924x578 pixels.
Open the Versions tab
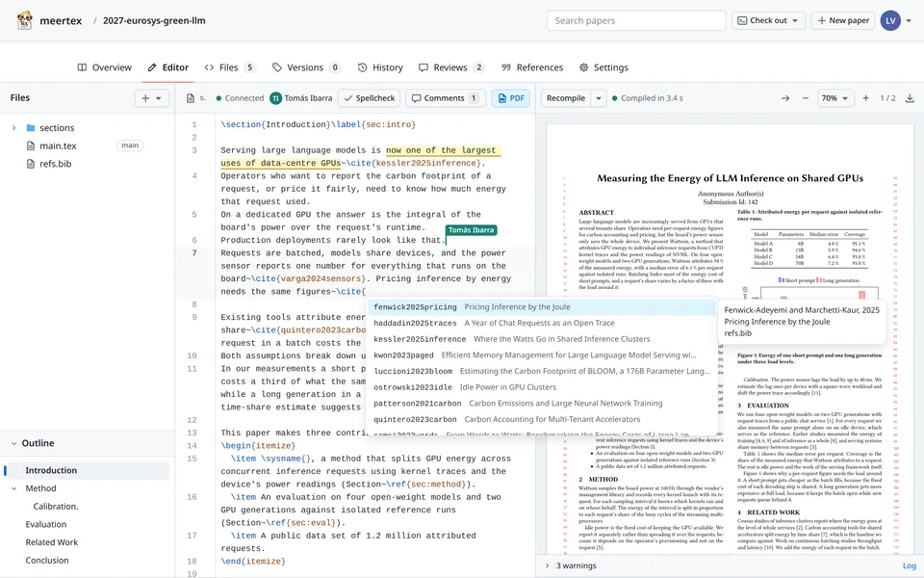point(306,67)
